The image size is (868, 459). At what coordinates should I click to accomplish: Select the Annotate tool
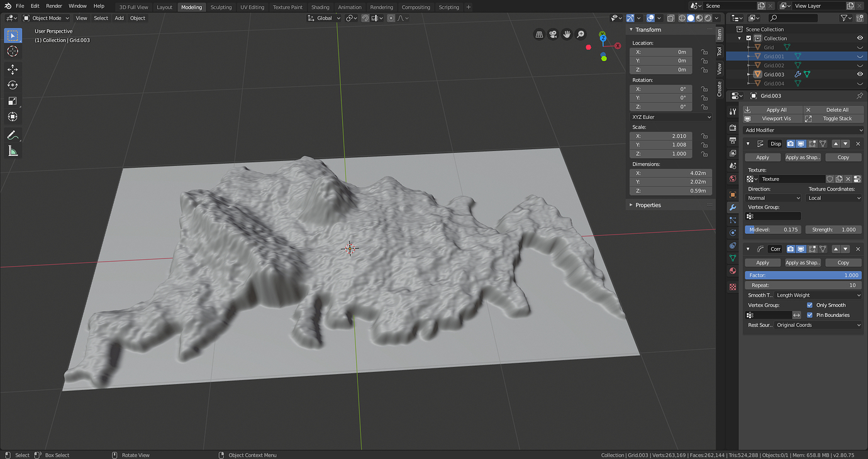13,135
